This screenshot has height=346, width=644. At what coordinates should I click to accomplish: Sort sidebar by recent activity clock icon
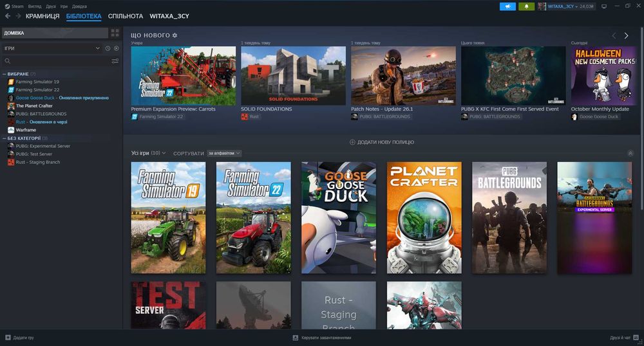(108, 48)
